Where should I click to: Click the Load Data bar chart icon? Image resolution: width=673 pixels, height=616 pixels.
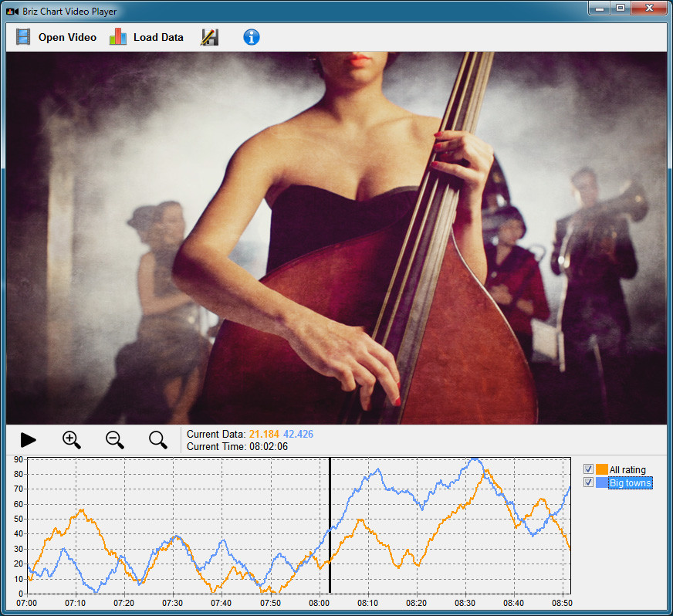coord(117,37)
